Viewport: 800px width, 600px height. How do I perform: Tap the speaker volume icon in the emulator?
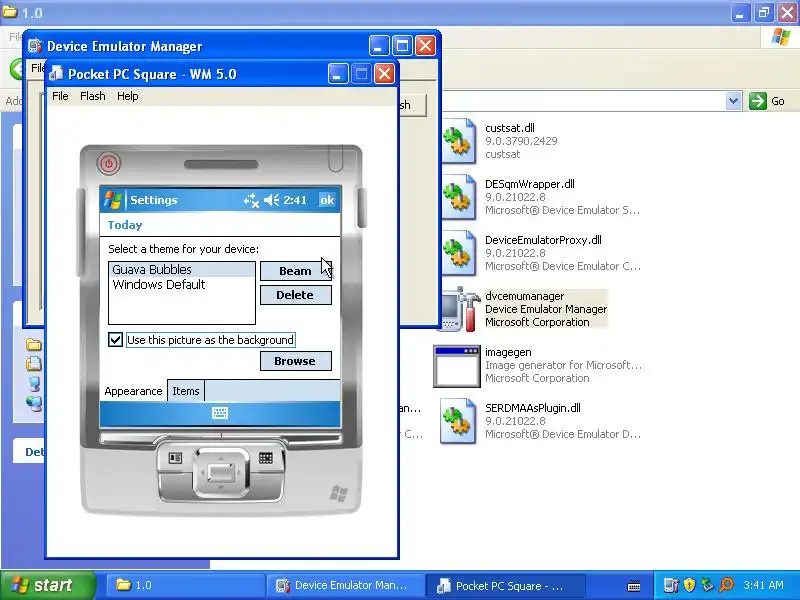point(271,200)
